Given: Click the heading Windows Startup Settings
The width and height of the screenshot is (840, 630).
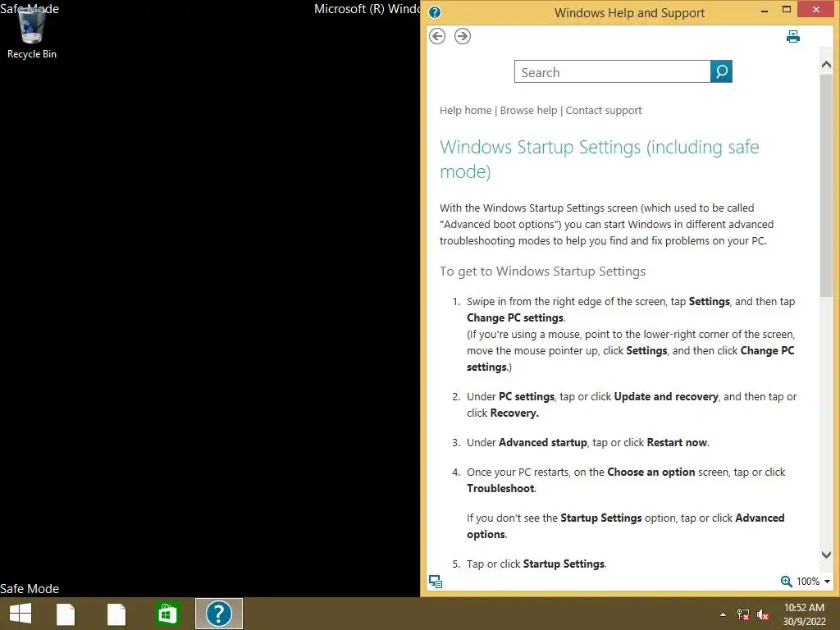Looking at the screenshot, I should pos(599,159).
